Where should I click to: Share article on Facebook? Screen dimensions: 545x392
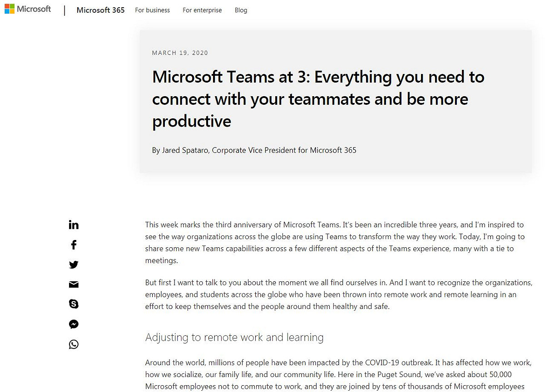(x=74, y=245)
